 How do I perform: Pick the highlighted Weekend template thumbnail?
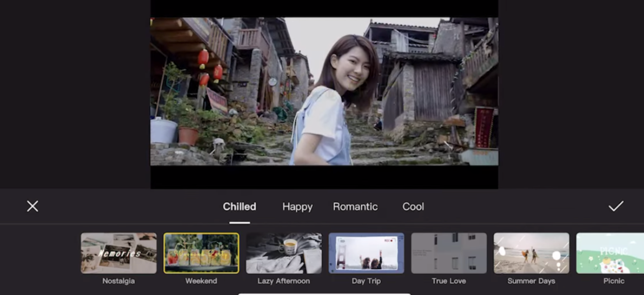[201, 253]
